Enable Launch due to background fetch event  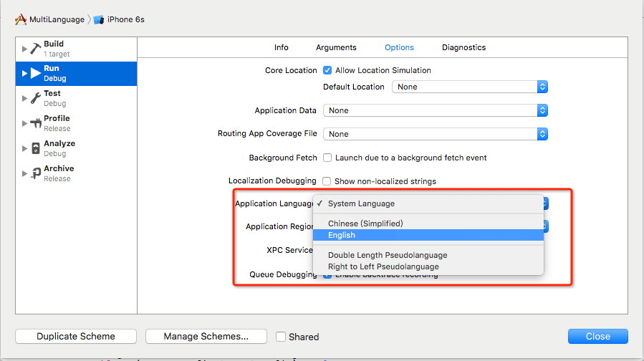pos(327,158)
